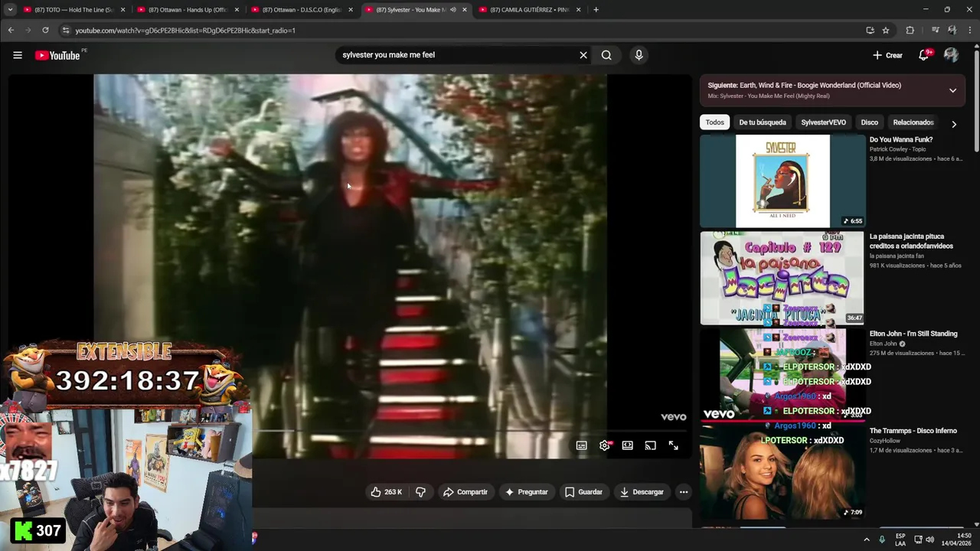Click the Descargar button

point(642,492)
